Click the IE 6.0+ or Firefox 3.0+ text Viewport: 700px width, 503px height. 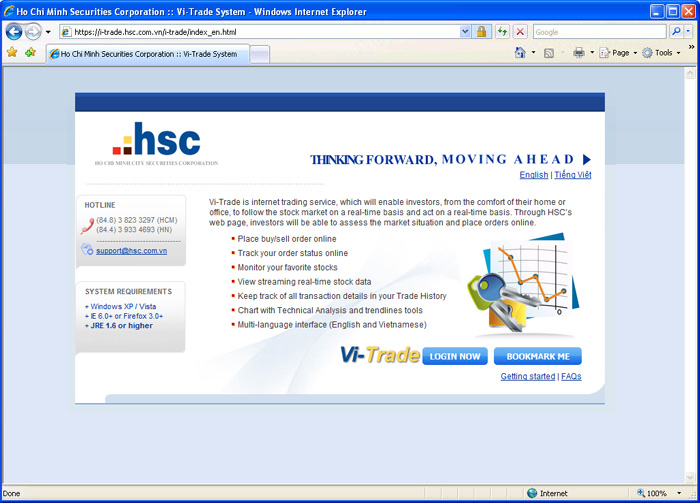pos(124,316)
